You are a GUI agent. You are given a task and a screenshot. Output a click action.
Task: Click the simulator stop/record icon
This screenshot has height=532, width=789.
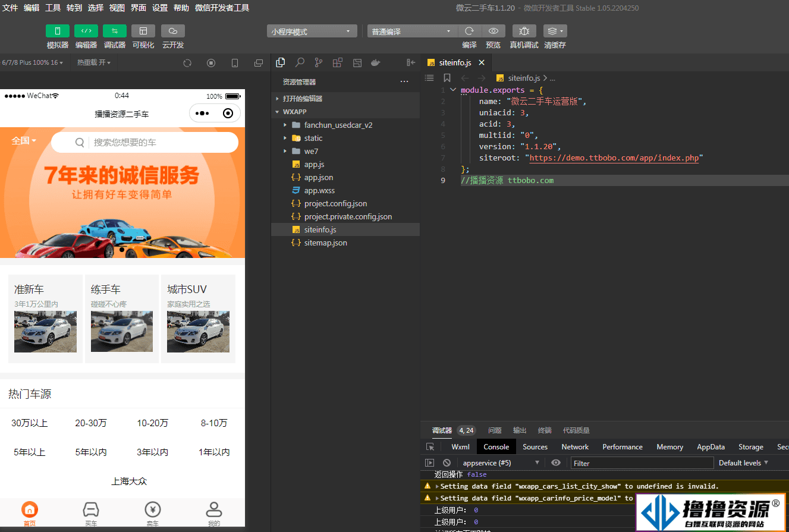(x=211, y=63)
